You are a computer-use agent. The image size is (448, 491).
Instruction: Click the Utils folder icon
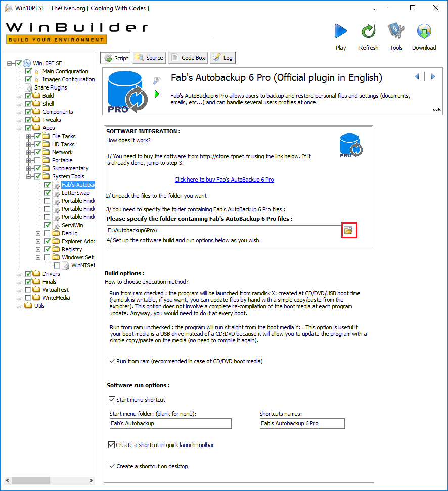(x=28, y=305)
